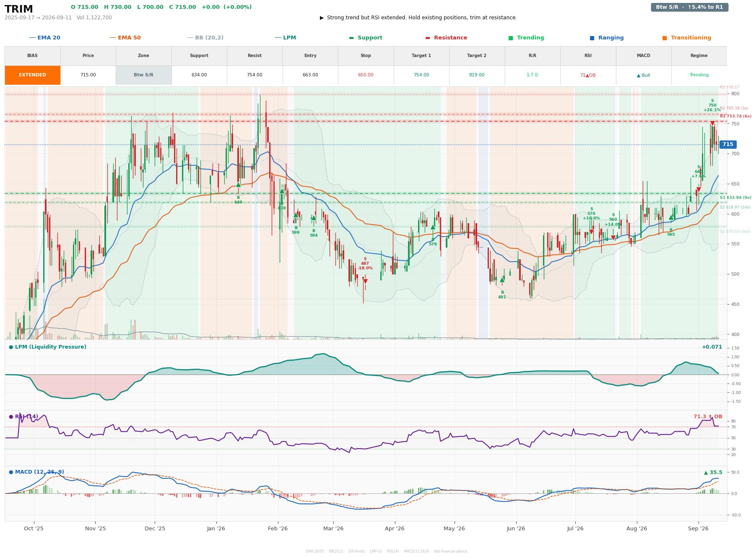
Task: Click the MACD Bull cell
Action: tap(643, 75)
